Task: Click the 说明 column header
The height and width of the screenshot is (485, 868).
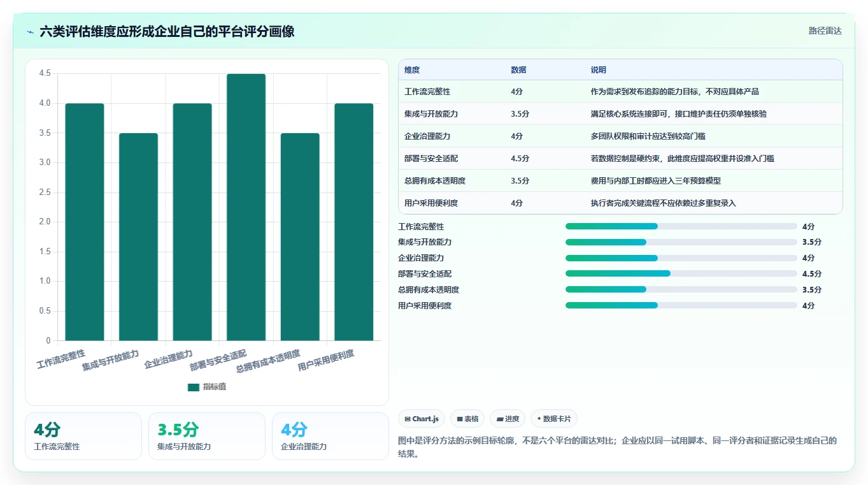Action: [x=599, y=70]
